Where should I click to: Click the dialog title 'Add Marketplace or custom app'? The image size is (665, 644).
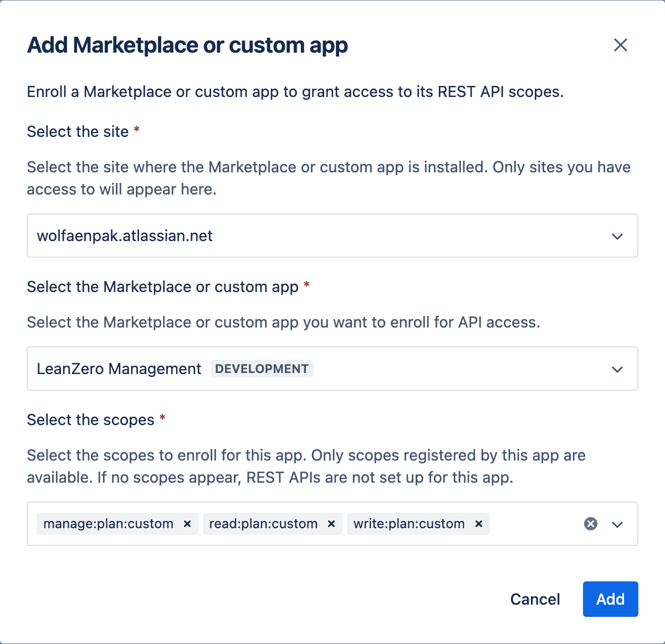pos(187,45)
